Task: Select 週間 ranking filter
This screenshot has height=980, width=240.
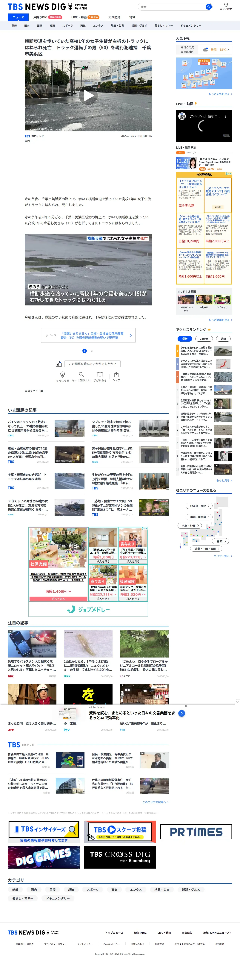Action: point(223,339)
